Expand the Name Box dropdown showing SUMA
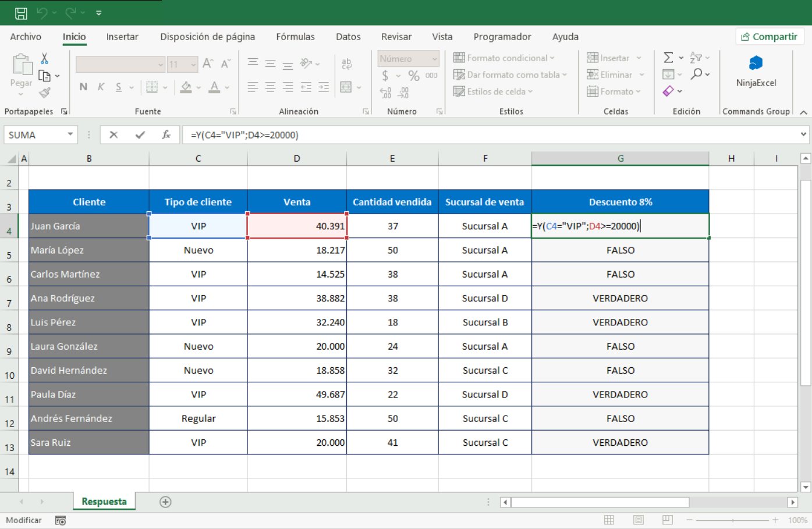Screen dimensions: 812x529 70,135
